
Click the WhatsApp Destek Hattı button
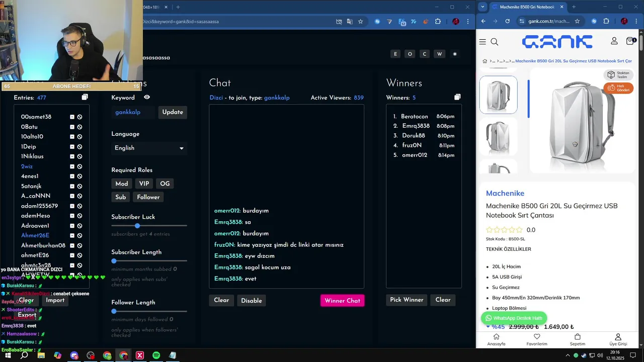tap(514, 318)
